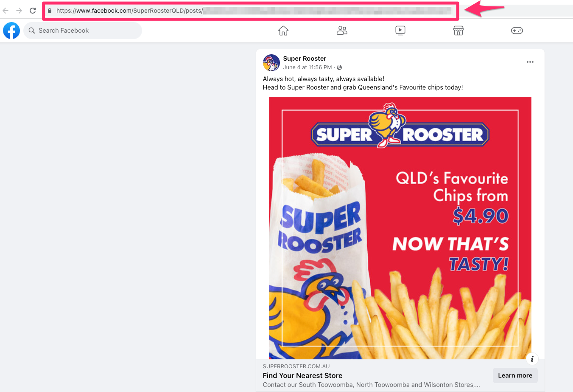Click the Facebook logo icon

(11, 31)
